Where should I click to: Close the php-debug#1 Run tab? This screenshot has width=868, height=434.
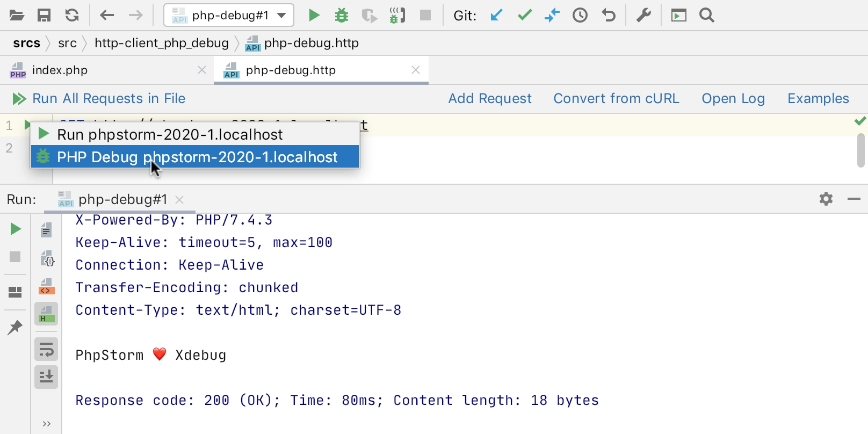(179, 200)
